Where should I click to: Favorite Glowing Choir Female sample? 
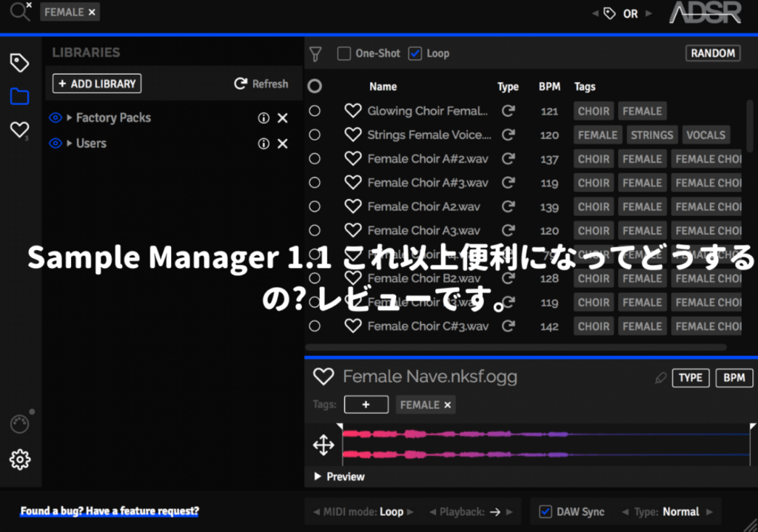[353, 111]
